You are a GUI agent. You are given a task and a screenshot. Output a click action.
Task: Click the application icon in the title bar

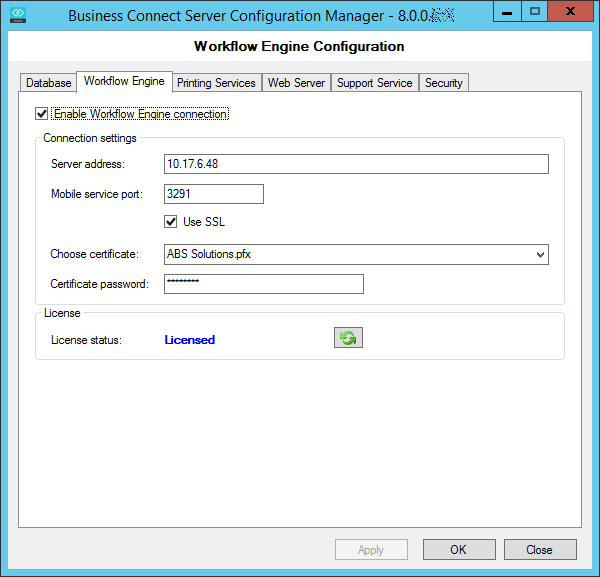(x=16, y=15)
